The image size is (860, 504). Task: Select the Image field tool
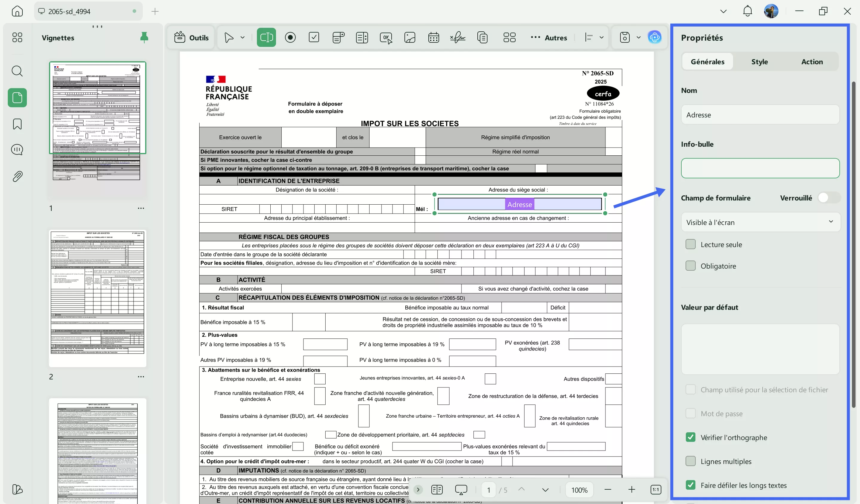pyautogui.click(x=410, y=37)
